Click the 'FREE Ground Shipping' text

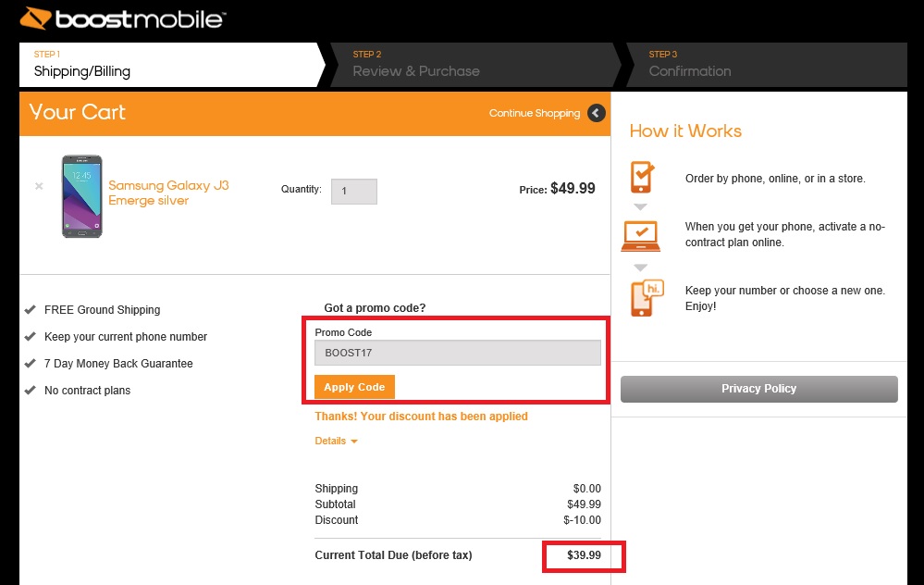(x=102, y=309)
